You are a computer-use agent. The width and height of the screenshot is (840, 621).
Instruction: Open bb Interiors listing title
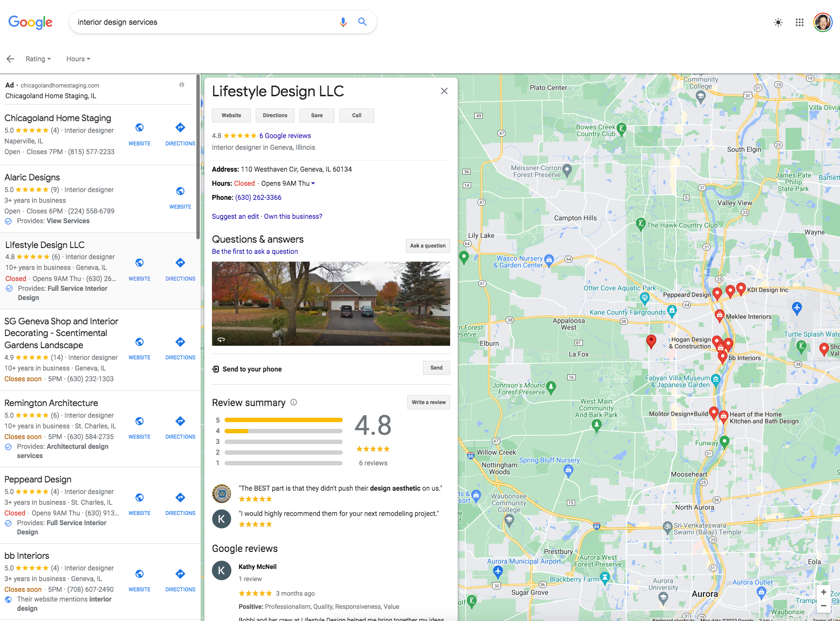click(x=27, y=556)
